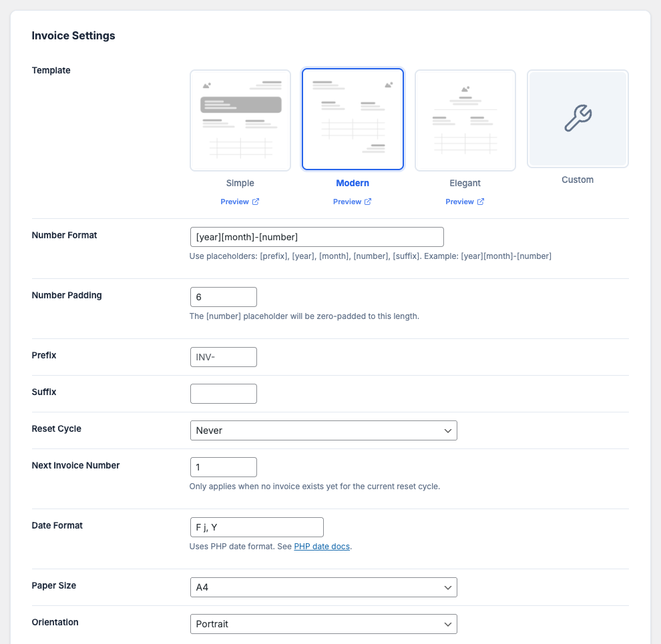Screen dimensions: 661x644
Task: Open the Simple template Preview link
Action: [x=234, y=202]
